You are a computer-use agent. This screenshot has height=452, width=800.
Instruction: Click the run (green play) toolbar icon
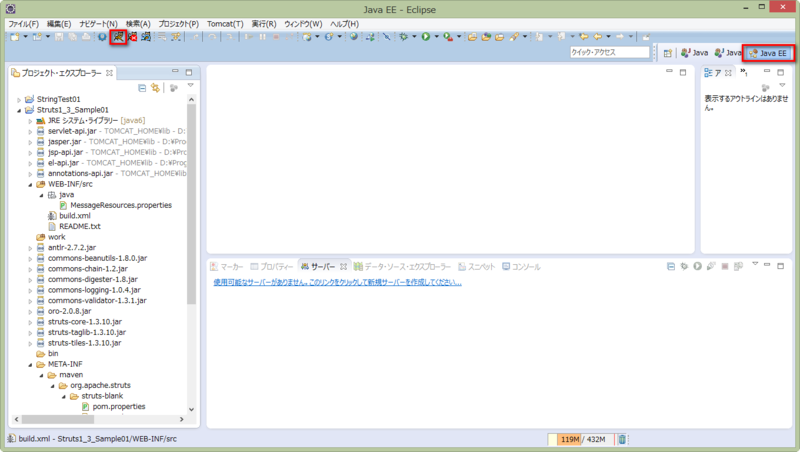click(x=426, y=37)
